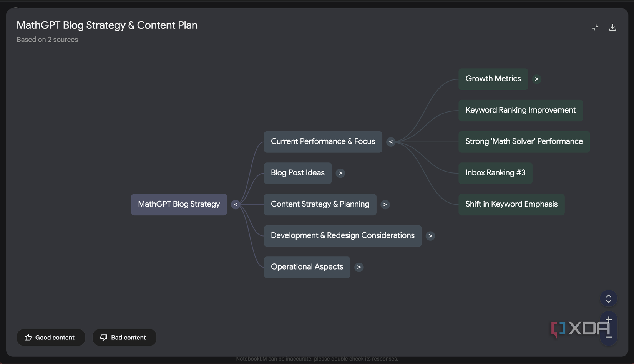
Task: Collapse the MathGPT Blog Strategy root arrow
Action: click(x=236, y=205)
